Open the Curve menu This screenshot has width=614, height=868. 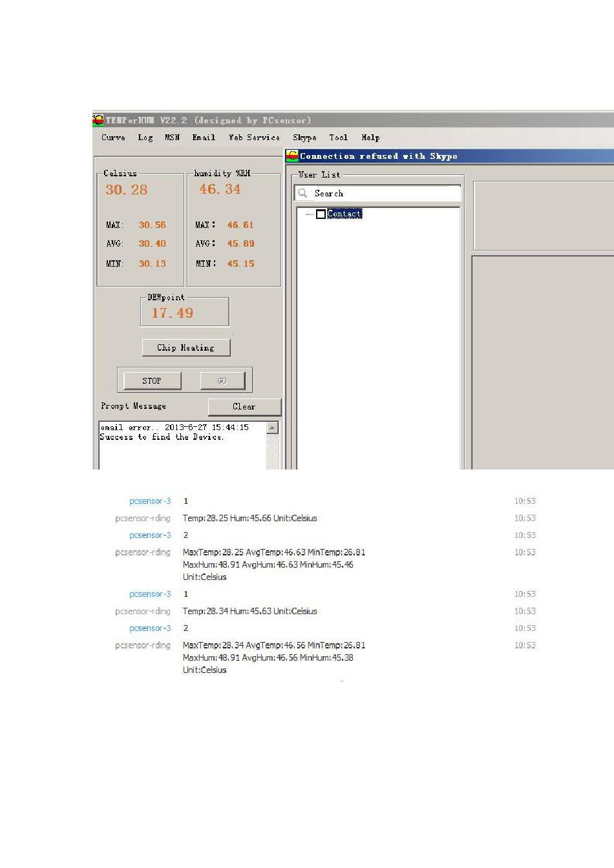113,138
